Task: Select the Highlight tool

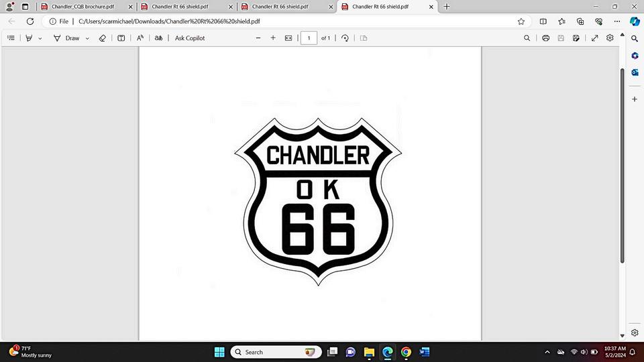Action: coord(29,38)
